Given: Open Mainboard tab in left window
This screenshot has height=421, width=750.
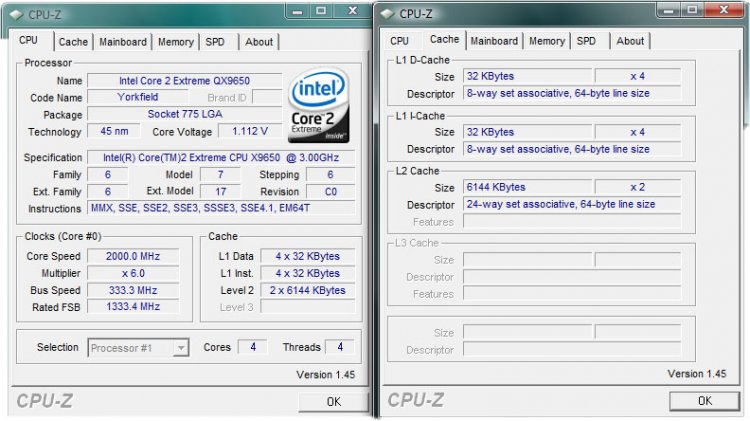Looking at the screenshot, I should pyautogui.click(x=123, y=42).
